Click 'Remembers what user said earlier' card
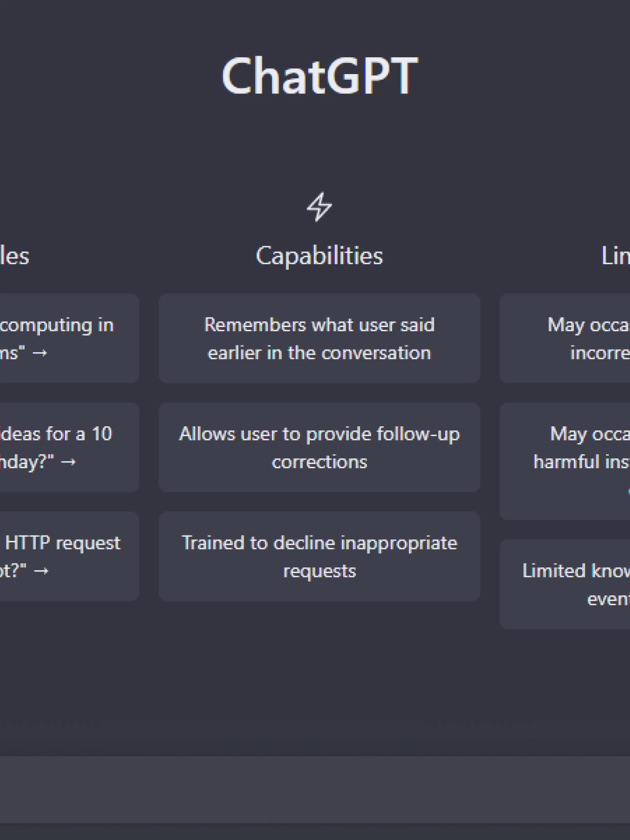This screenshot has height=840, width=630. pyautogui.click(x=319, y=338)
